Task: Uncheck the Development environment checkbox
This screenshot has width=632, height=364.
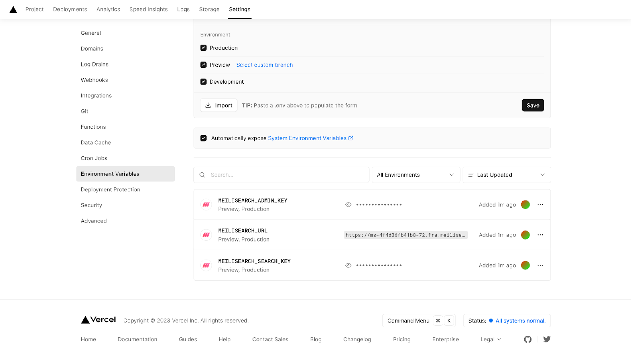Action: tap(203, 82)
